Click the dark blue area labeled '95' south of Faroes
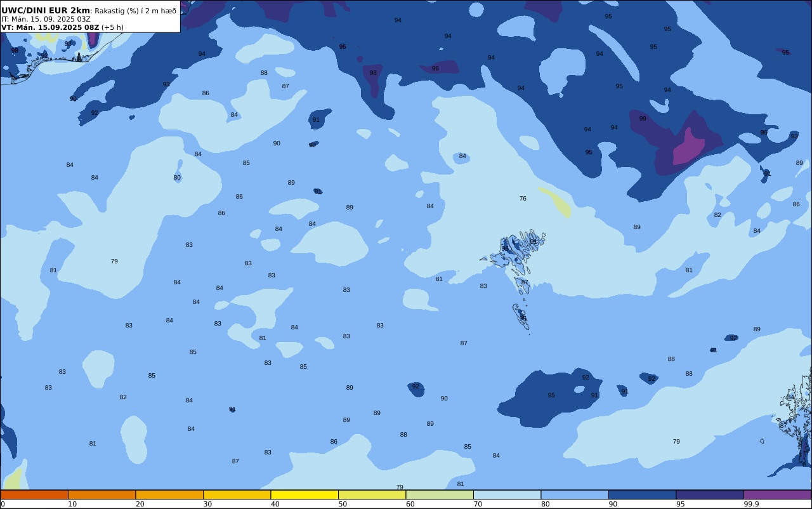Image resolution: width=812 pixels, height=509 pixels. 549,397
